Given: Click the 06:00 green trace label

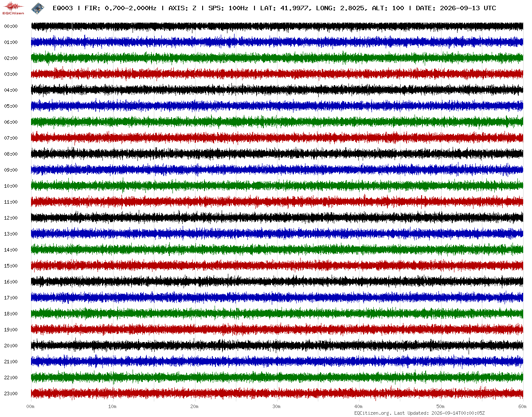Looking at the screenshot, I should pos(11,122).
